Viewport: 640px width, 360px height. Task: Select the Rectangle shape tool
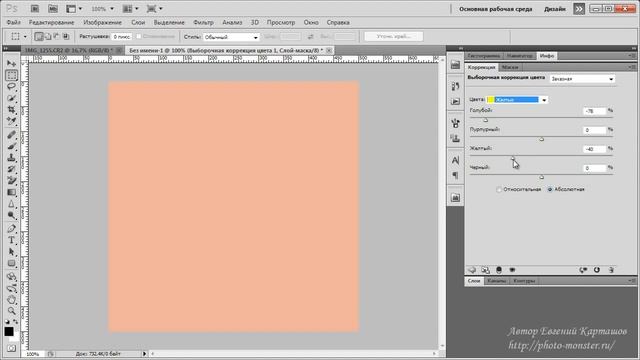(11, 263)
